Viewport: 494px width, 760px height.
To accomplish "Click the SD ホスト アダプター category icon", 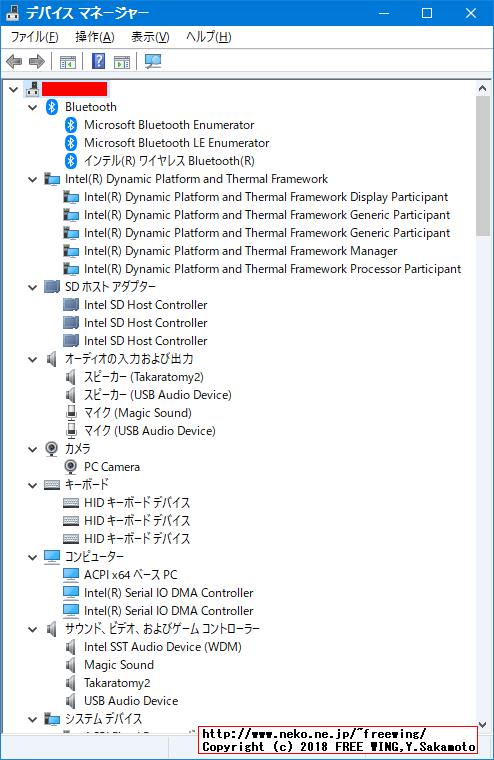I will tap(52, 287).
